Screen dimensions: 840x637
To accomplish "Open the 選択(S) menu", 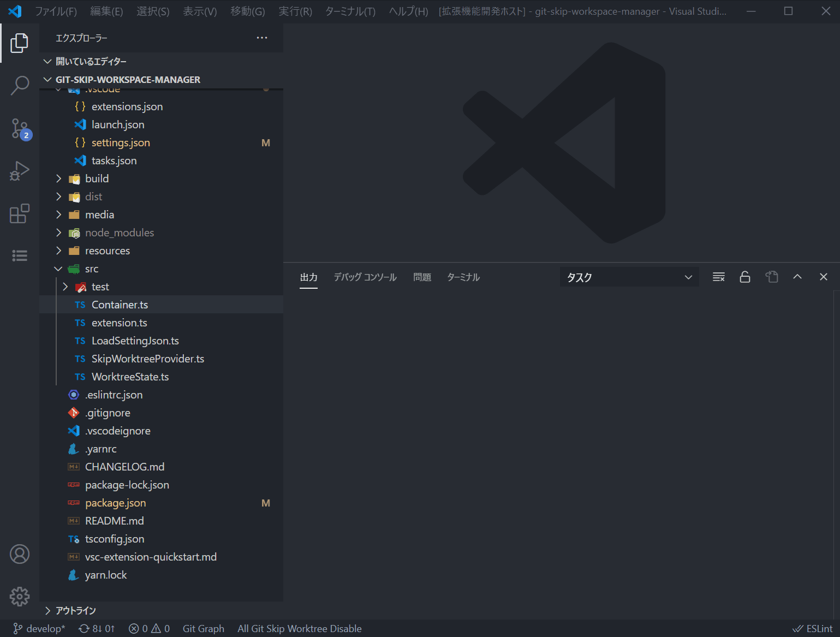I will [x=153, y=11].
